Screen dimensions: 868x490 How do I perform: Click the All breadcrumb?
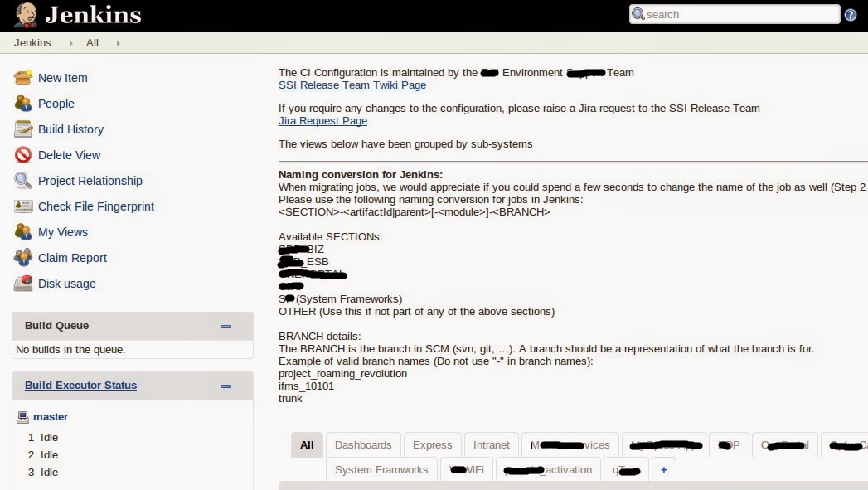click(93, 43)
